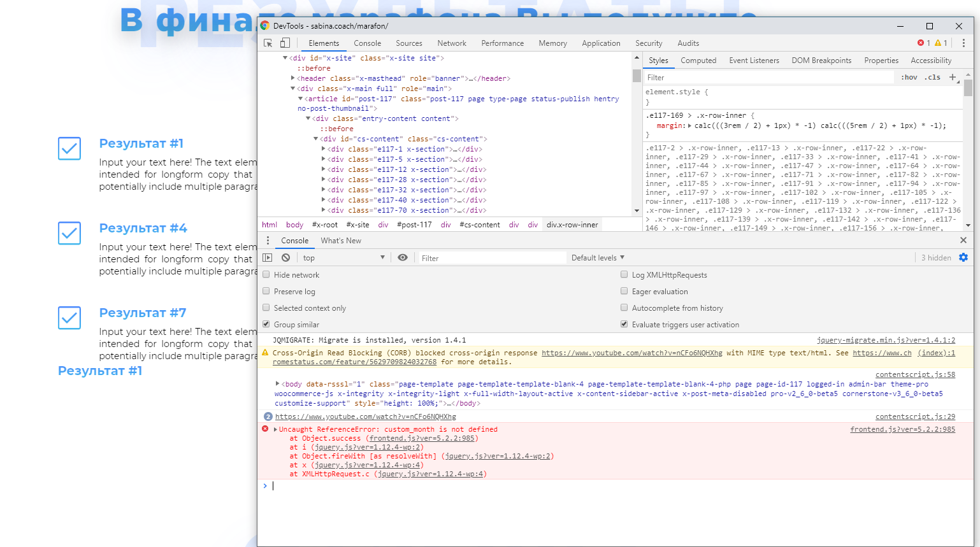Uncheck the Group similar checkbox
This screenshot has width=980, height=547.
[266, 325]
